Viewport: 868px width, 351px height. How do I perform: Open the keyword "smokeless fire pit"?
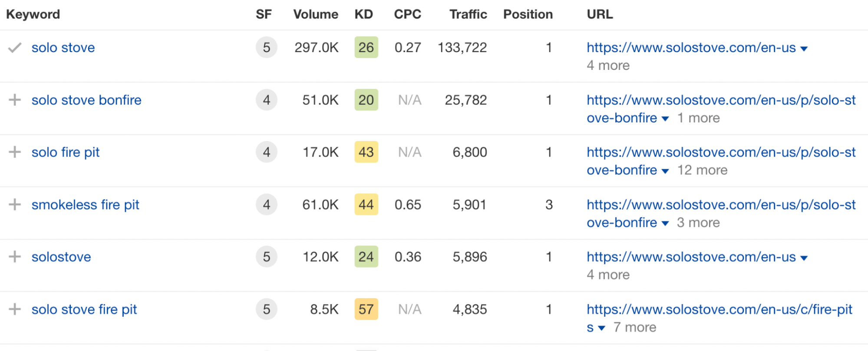pos(85,205)
